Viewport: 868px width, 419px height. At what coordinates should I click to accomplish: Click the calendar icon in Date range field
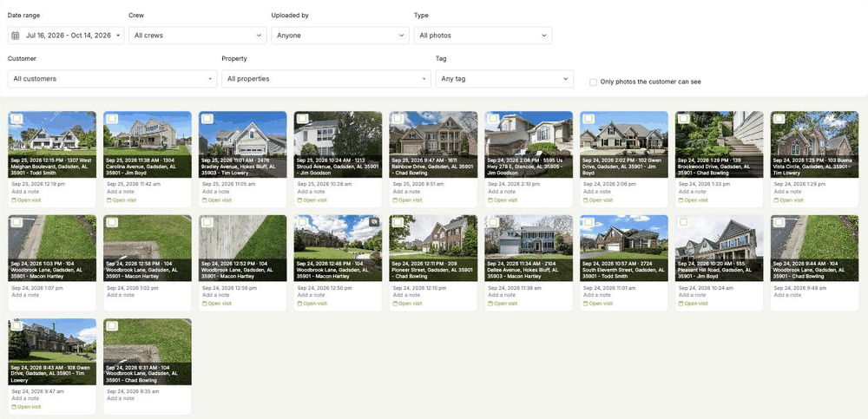pyautogui.click(x=16, y=36)
